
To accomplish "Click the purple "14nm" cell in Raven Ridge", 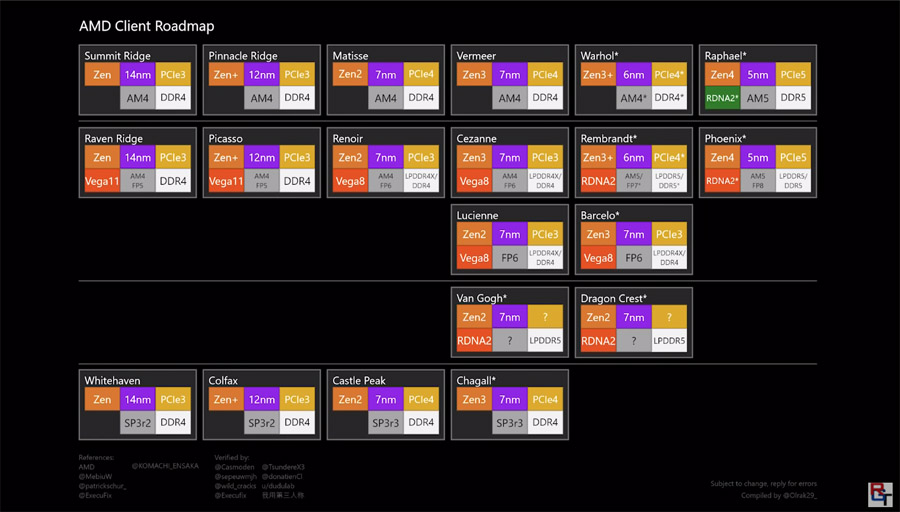I will click(x=138, y=157).
